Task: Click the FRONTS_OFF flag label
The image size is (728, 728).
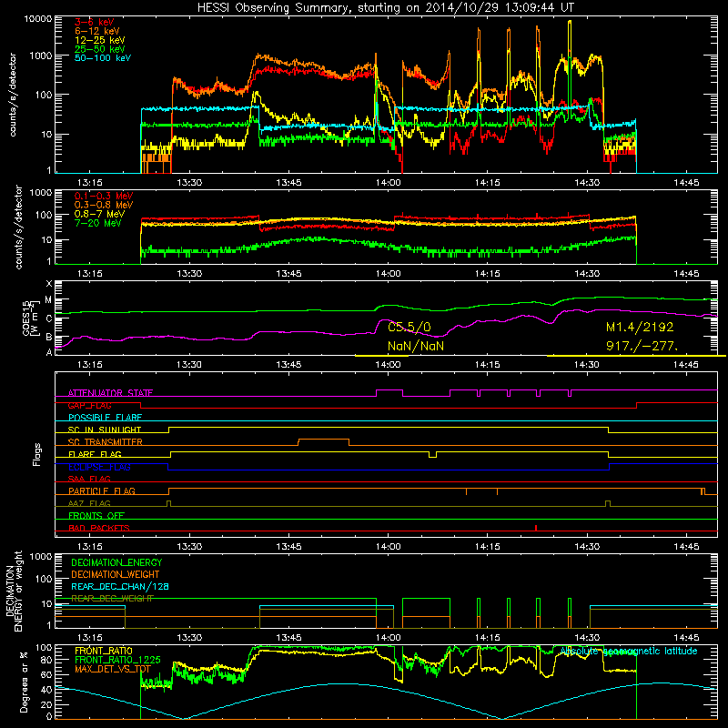Action: (96, 516)
